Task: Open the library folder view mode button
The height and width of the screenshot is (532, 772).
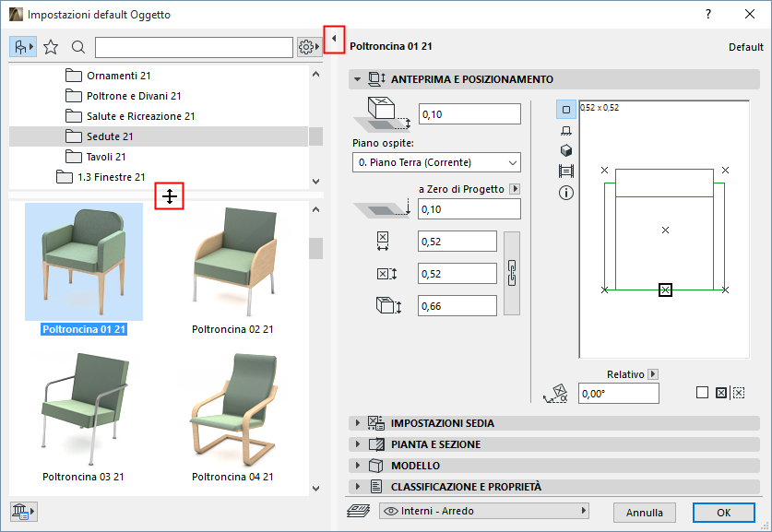Action: [23, 47]
